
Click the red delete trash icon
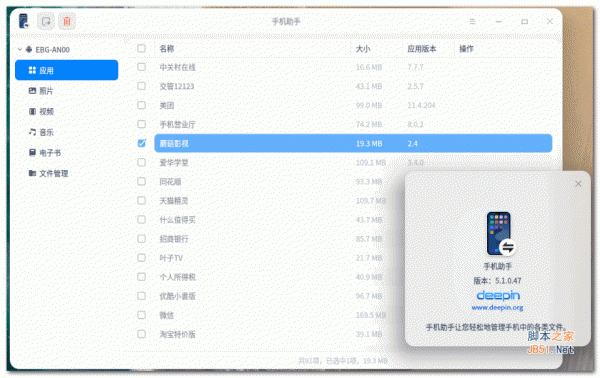point(67,21)
